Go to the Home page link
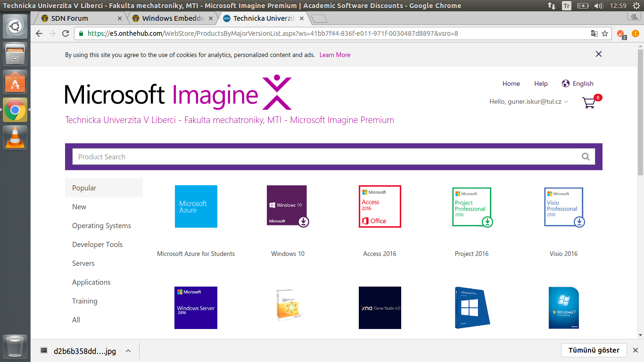 [511, 83]
